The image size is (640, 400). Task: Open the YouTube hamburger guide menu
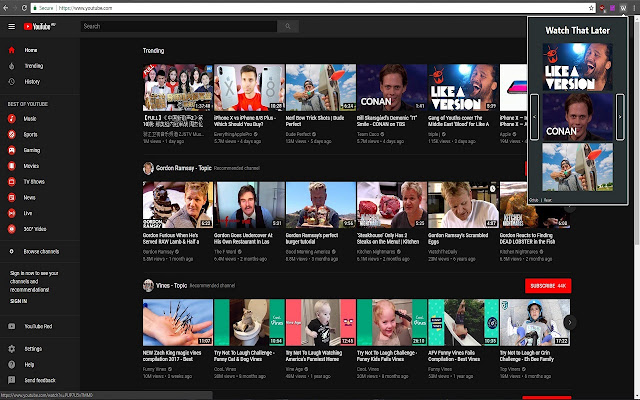click(x=11, y=27)
